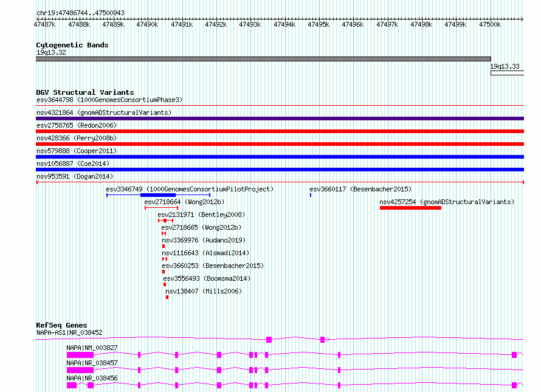Click the 47495k ruler position
The width and height of the screenshot is (541, 392).
tap(319, 24)
